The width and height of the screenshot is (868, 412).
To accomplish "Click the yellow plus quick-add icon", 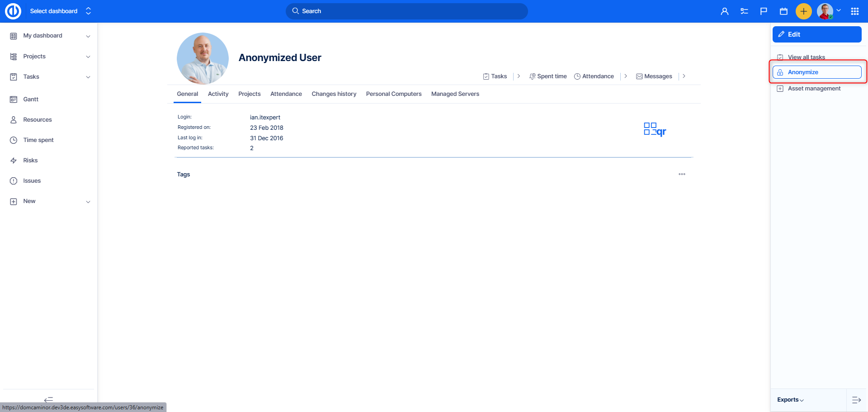I will click(x=803, y=11).
